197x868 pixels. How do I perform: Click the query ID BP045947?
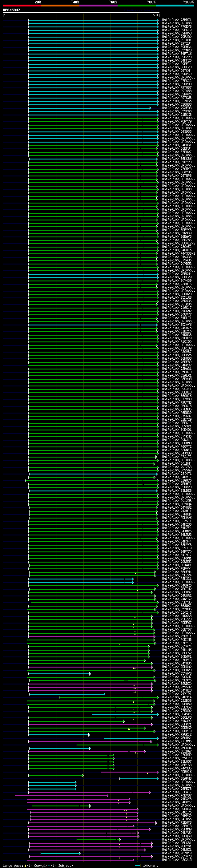11,10
